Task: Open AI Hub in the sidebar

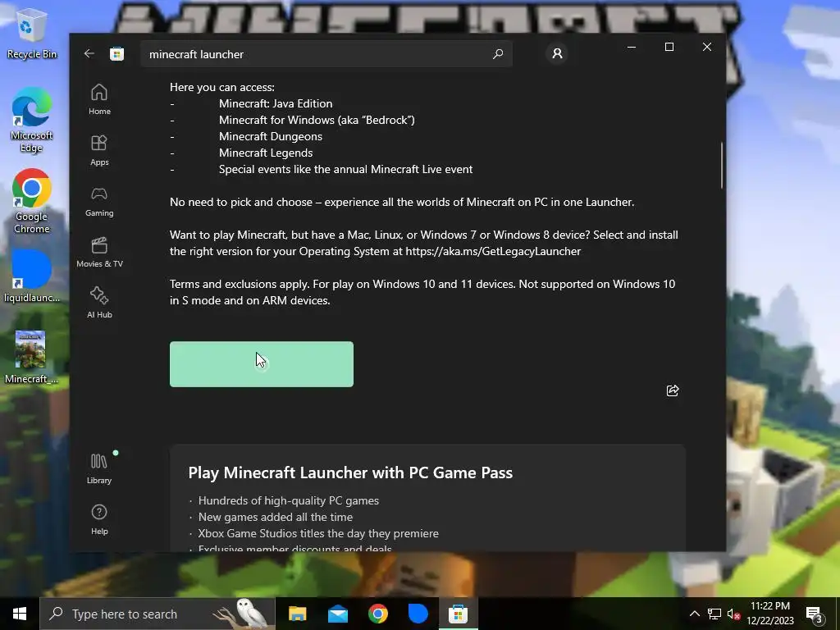Action: coord(99,304)
